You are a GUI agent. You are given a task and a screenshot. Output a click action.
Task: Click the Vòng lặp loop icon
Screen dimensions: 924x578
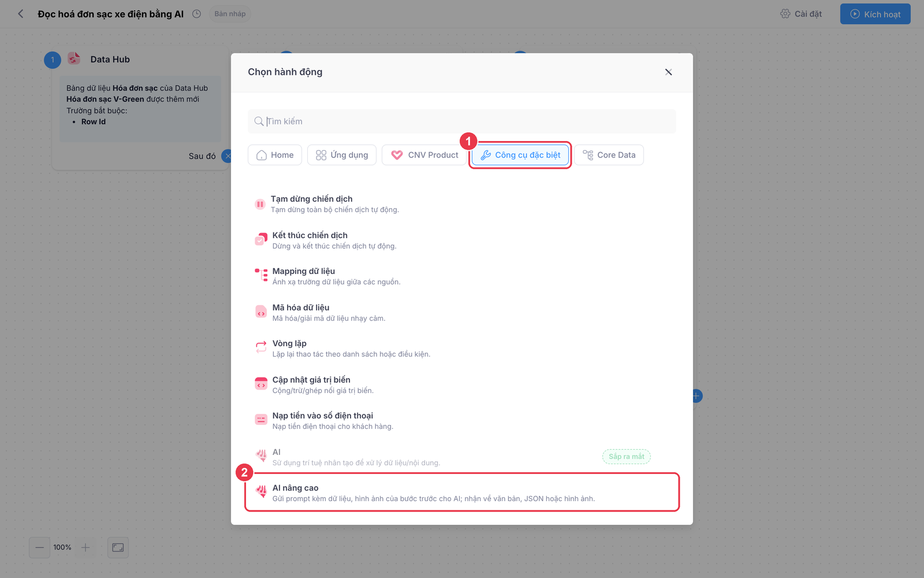(x=261, y=347)
